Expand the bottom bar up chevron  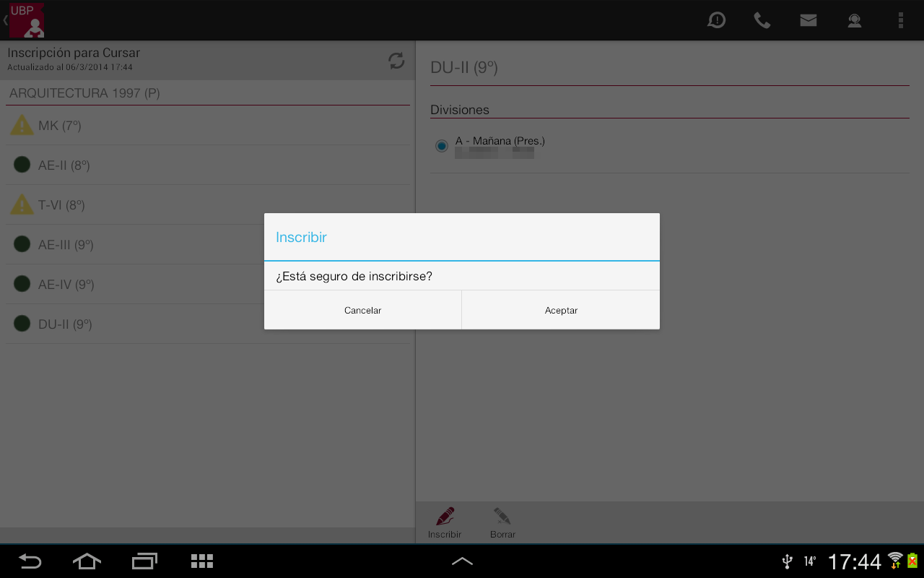(x=462, y=561)
